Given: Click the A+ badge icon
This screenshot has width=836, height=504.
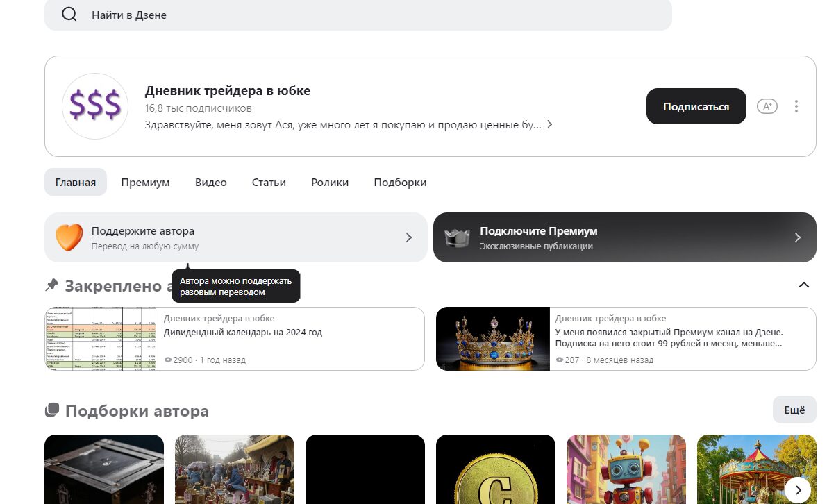Looking at the screenshot, I should click(x=767, y=106).
